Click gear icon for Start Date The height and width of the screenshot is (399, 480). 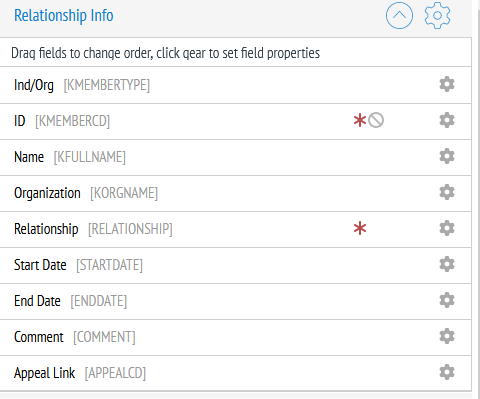[x=447, y=264]
